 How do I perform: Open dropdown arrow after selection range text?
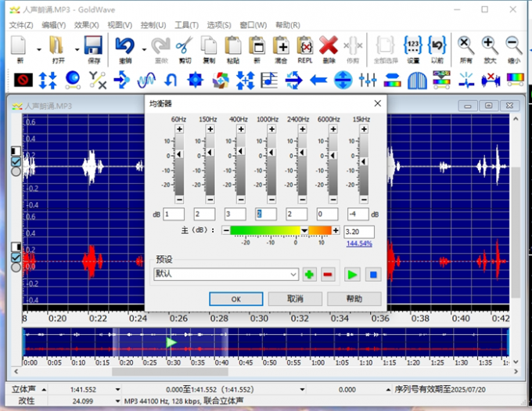[x=302, y=390]
